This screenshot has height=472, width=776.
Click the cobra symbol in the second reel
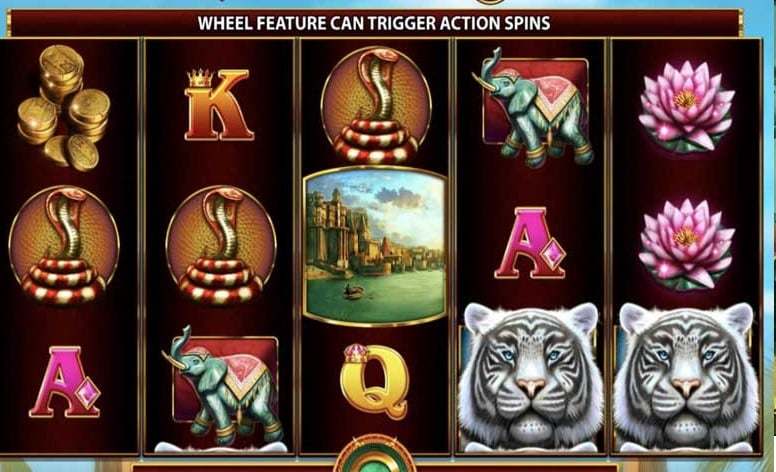tap(221, 245)
